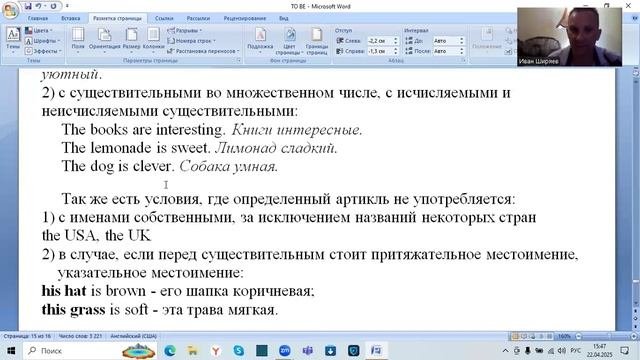Screen dimensions: 640x360
Task: Click the Слева indent value field
Action: coord(380,41)
